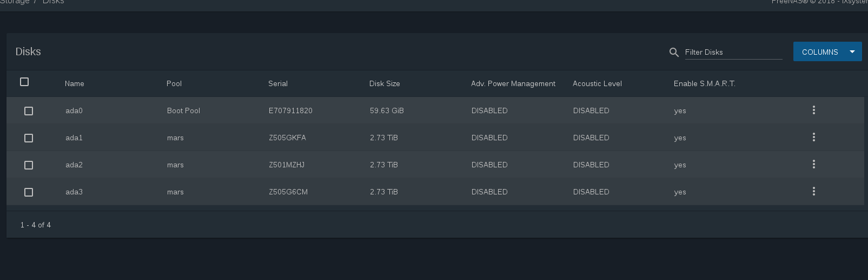Screen dimensions: 868x280
Task: Type in the Filter Disks field
Action: coord(733,52)
